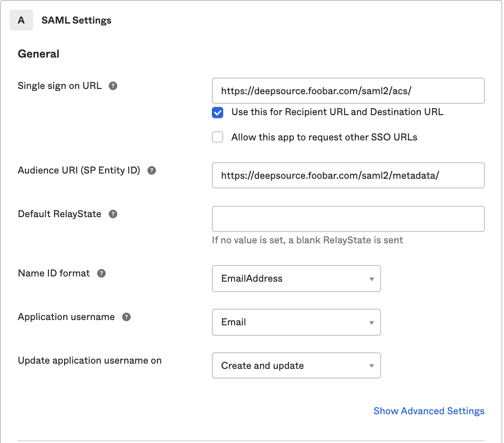Click the arrow on the Create and update select
The width and height of the screenshot is (504, 443).
[x=371, y=366]
